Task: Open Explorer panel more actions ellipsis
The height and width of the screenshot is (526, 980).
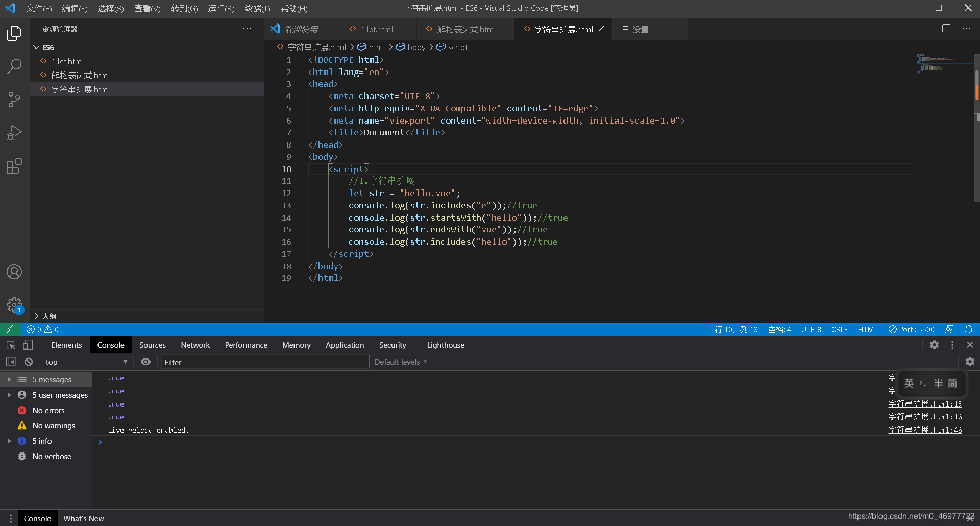Action: [x=247, y=29]
